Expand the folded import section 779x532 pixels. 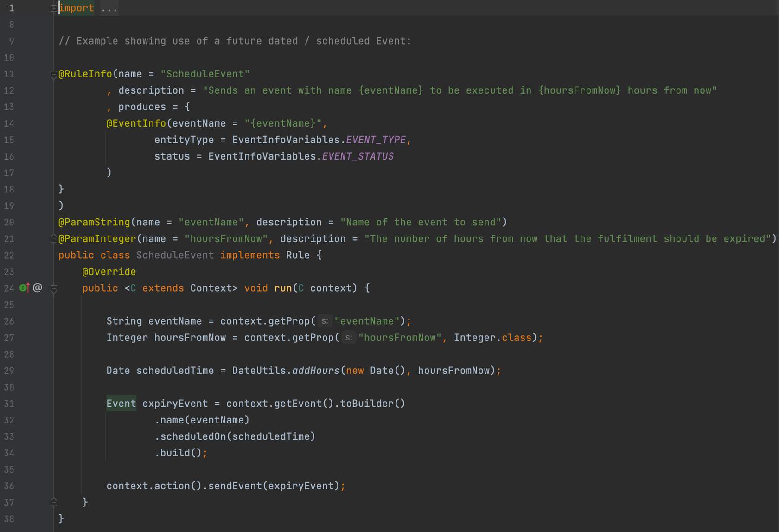coord(54,8)
